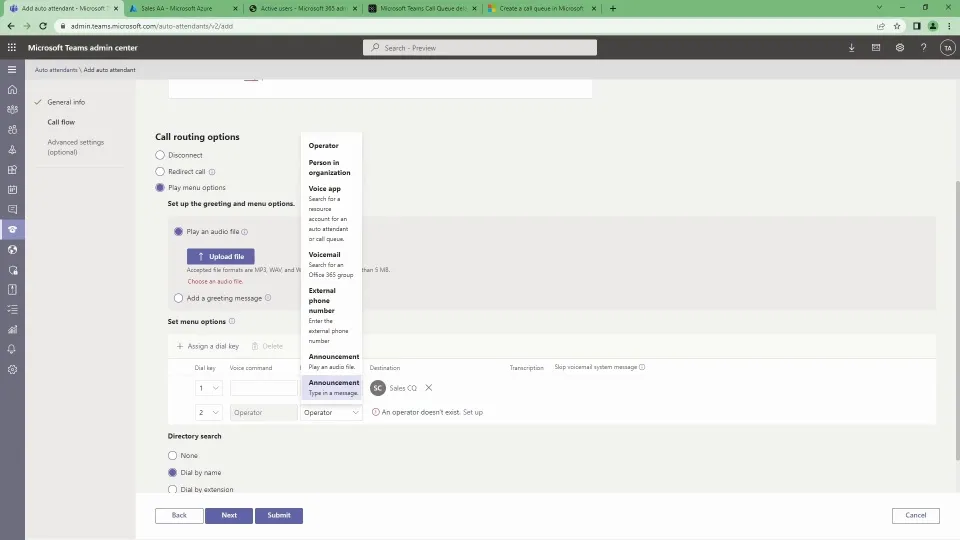Click the browser reload icon
960x540 pixels.
(x=43, y=26)
